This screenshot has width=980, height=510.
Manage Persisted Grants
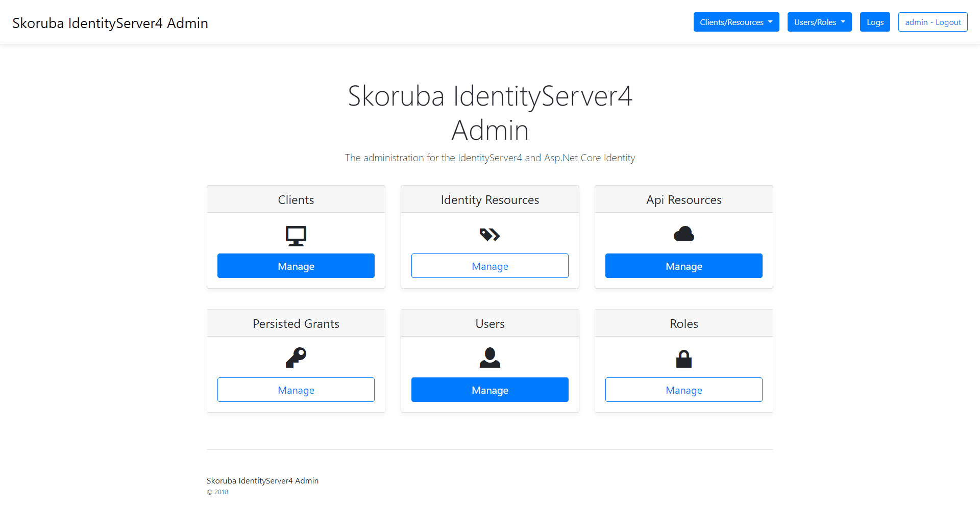pyautogui.click(x=296, y=390)
